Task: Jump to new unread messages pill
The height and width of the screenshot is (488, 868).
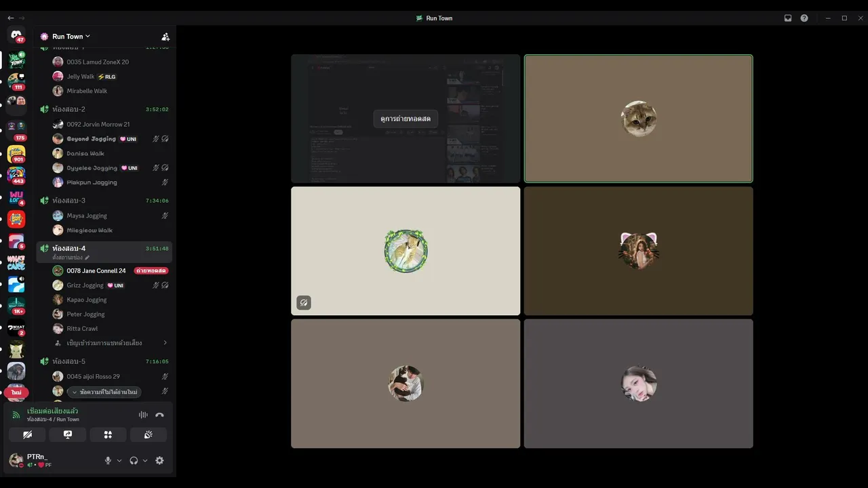Action: [104, 392]
